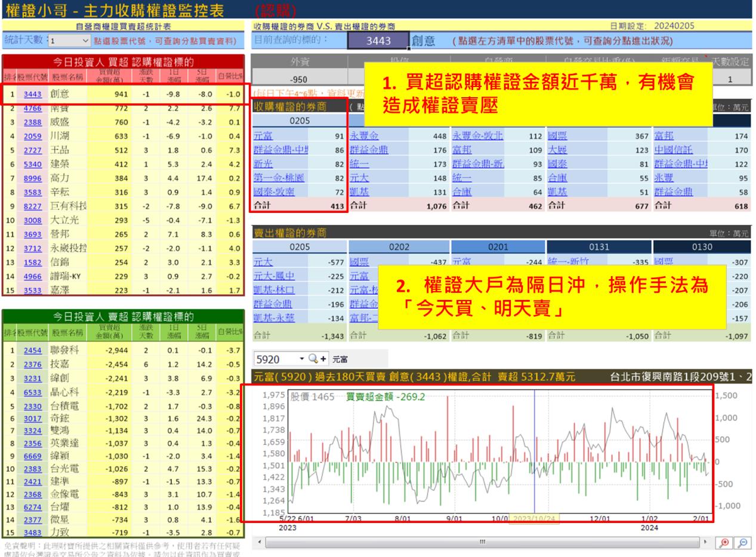Open 永豐金-敦北 buyer broker link

(478, 136)
